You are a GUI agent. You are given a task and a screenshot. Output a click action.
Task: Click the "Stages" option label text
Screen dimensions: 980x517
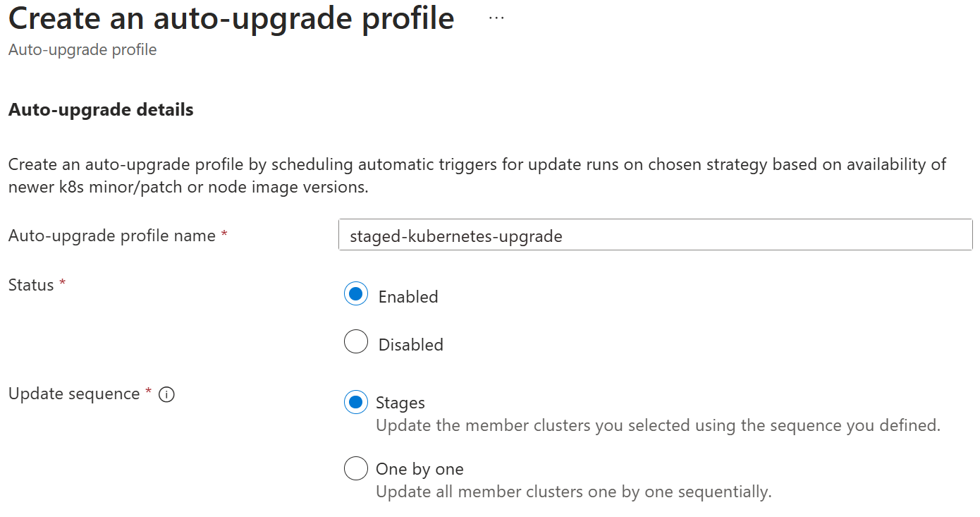click(400, 403)
